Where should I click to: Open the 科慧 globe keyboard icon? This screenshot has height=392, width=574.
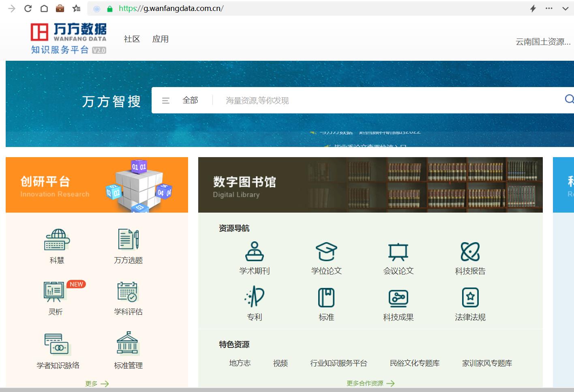click(57, 239)
